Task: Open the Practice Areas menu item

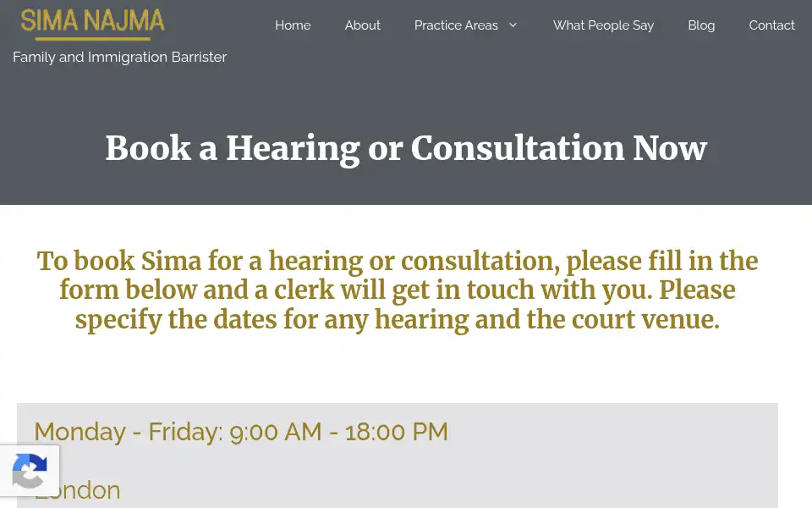Action: pyautogui.click(x=456, y=25)
